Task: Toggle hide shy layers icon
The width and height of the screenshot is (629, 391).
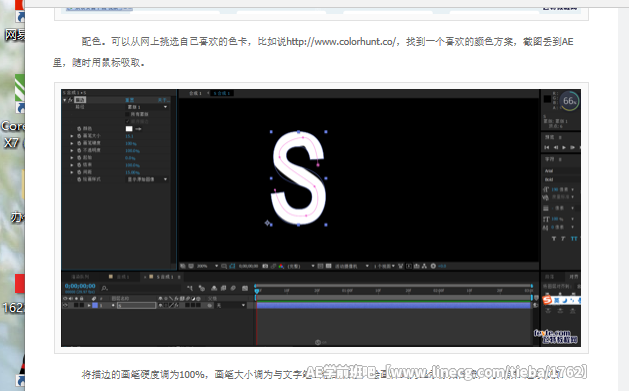Action: click(214, 288)
